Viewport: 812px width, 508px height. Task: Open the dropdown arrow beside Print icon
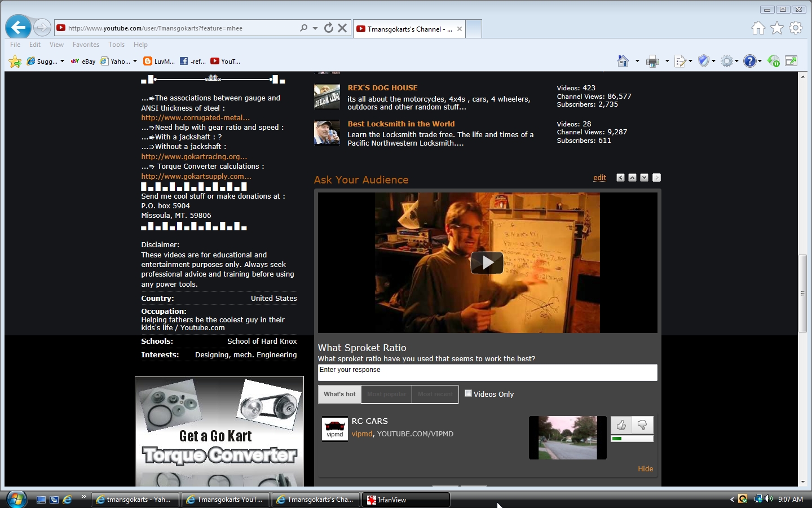[x=667, y=61]
